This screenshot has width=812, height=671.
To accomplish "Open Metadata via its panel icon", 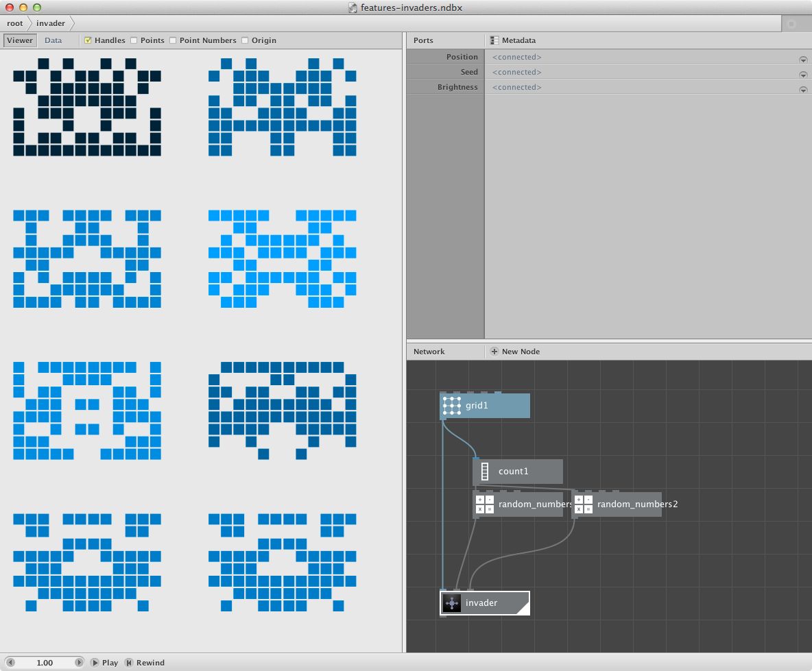I will [493, 40].
